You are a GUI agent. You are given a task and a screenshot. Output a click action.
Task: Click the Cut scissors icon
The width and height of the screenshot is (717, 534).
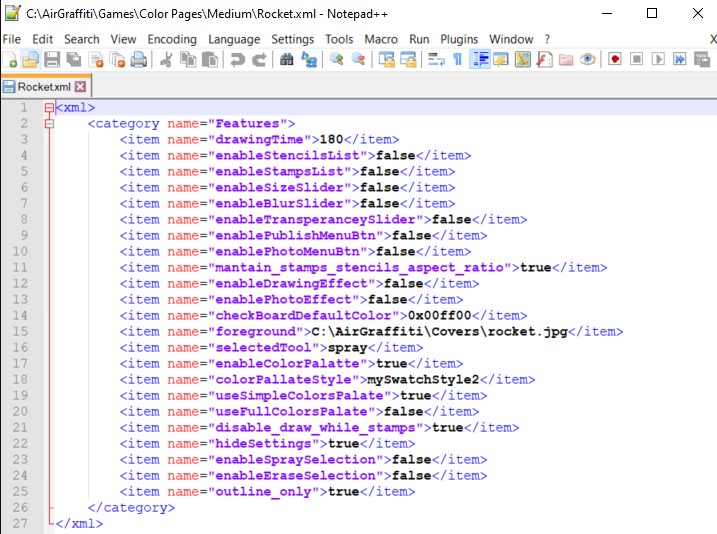point(166,59)
